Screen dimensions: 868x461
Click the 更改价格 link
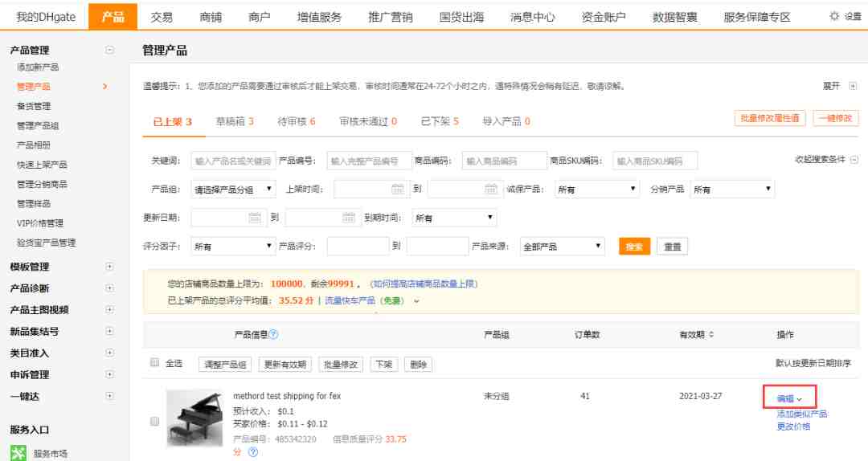793,426
